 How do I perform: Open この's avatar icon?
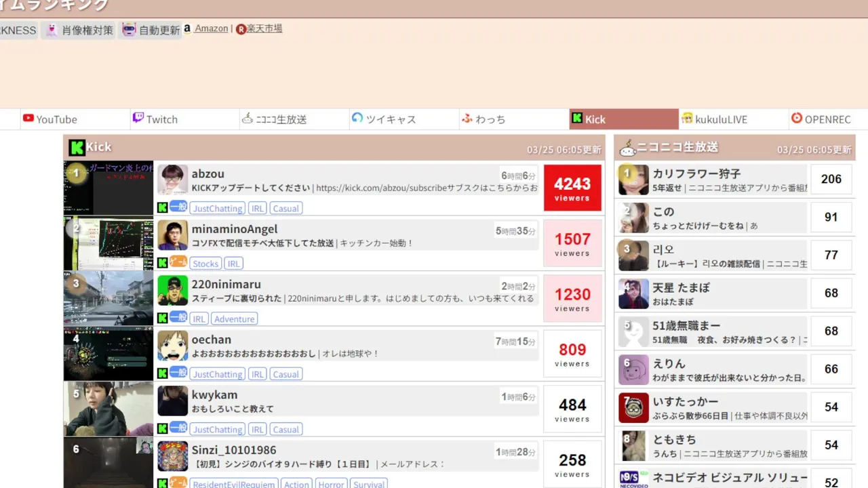pos(633,218)
